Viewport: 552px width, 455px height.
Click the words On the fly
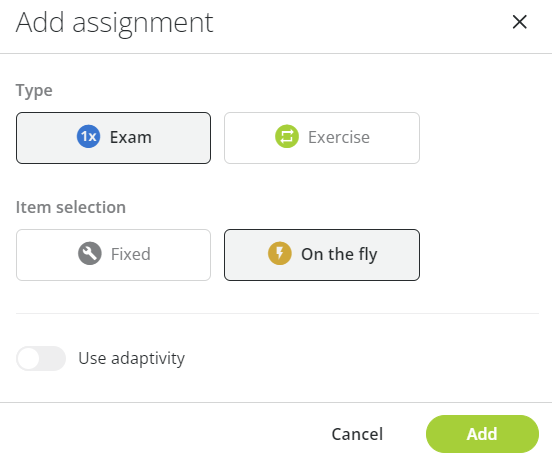click(339, 255)
